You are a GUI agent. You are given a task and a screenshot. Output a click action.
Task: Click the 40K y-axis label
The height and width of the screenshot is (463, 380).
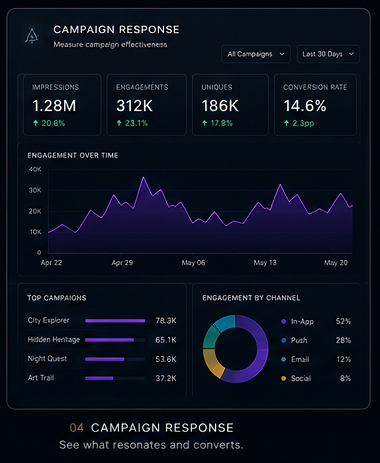coord(35,169)
